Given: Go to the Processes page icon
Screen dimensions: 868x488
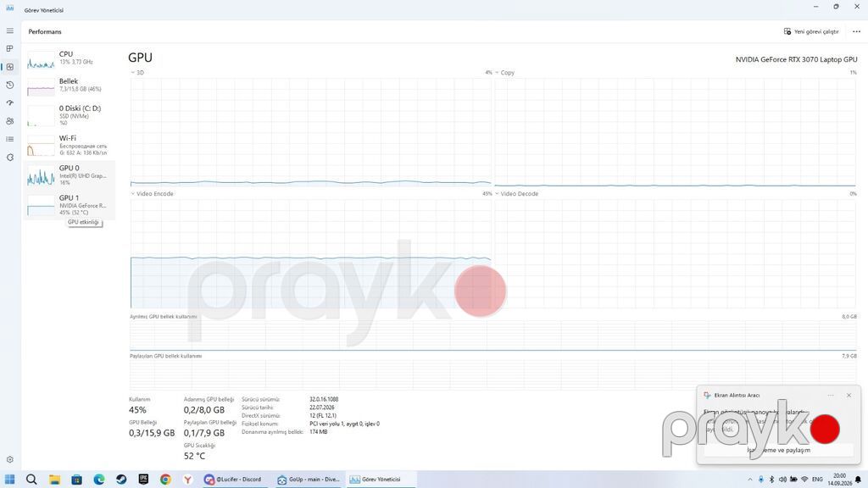Looking at the screenshot, I should tap(10, 48).
